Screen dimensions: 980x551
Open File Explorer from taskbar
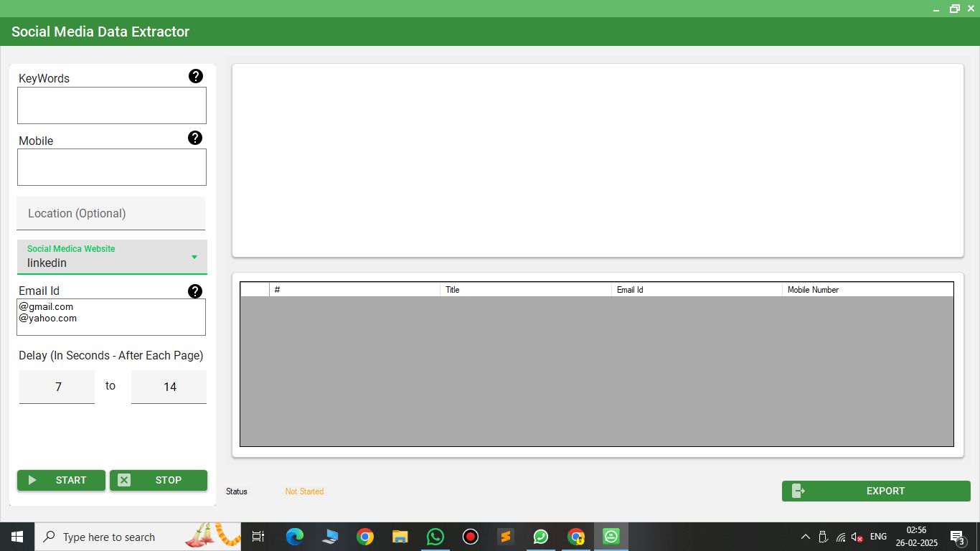tap(400, 537)
